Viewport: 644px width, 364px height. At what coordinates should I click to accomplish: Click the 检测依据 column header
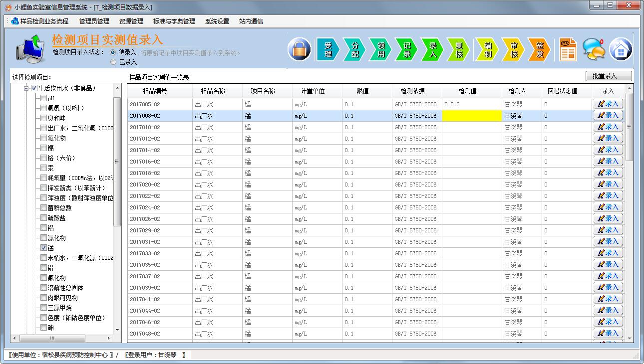click(417, 91)
